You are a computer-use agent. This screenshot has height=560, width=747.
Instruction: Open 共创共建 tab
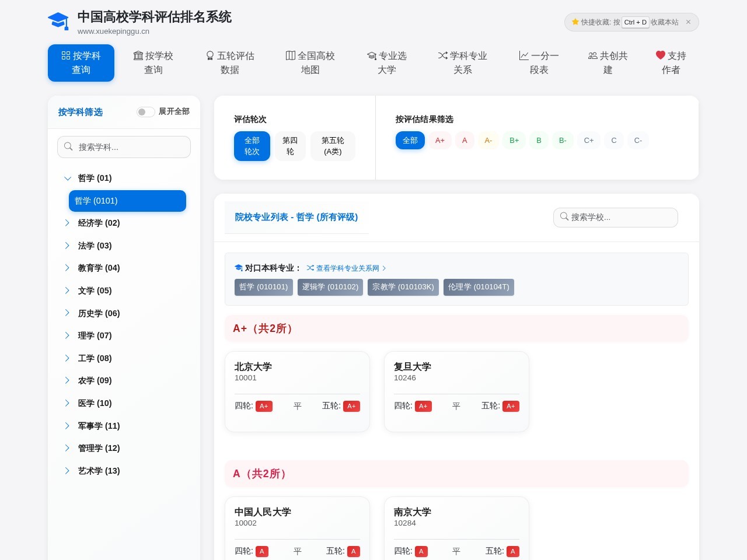[x=608, y=63]
